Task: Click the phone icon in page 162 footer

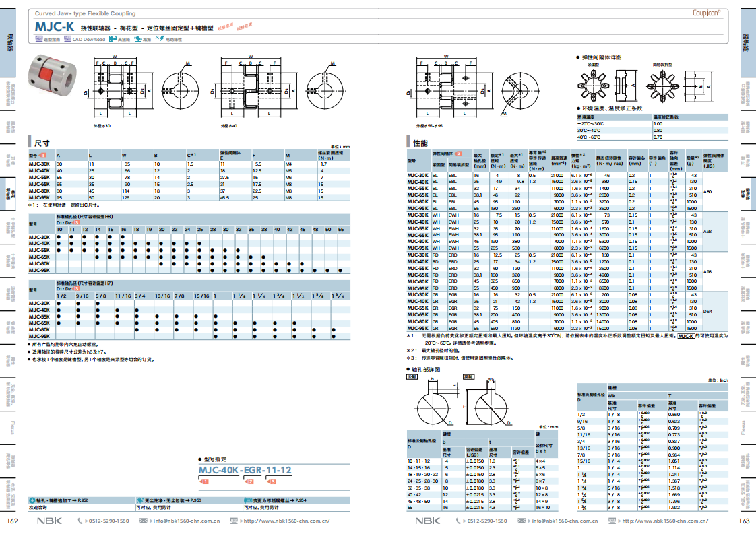Action: point(80,521)
